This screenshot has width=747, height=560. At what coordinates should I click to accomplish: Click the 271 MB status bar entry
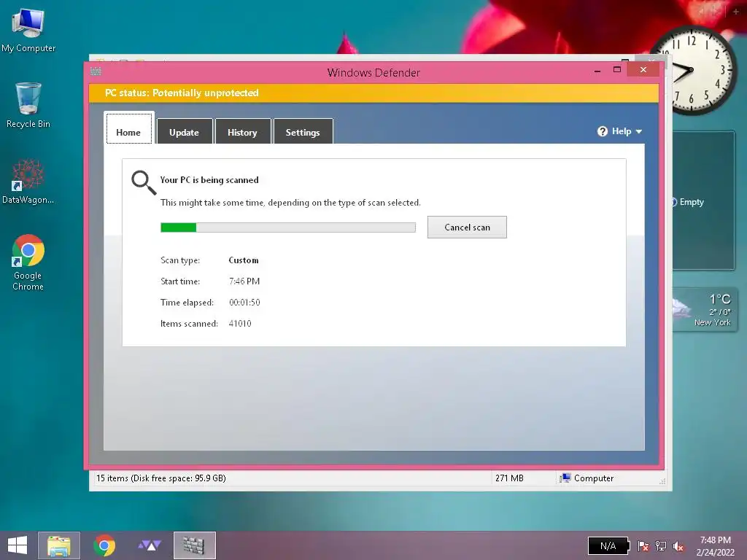[509, 478]
